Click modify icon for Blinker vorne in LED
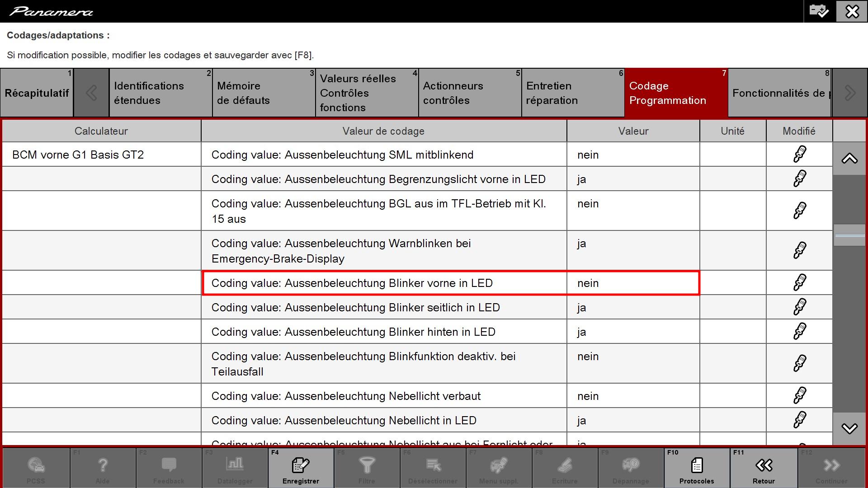 [x=799, y=282]
